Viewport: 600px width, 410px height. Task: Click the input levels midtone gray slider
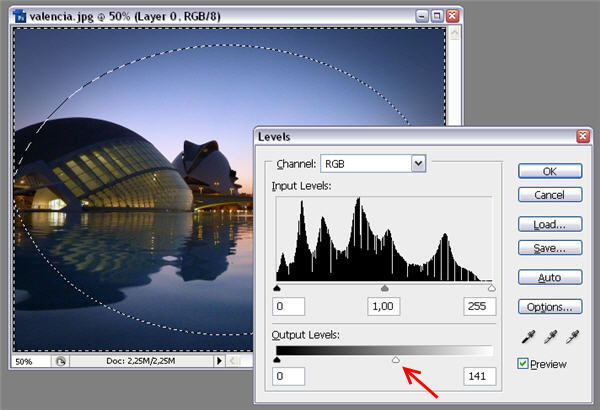pos(385,288)
